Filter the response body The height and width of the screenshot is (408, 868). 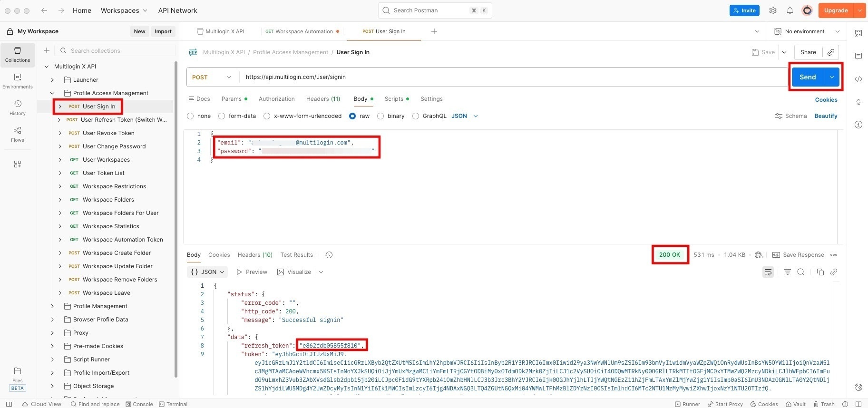pyautogui.click(x=788, y=272)
